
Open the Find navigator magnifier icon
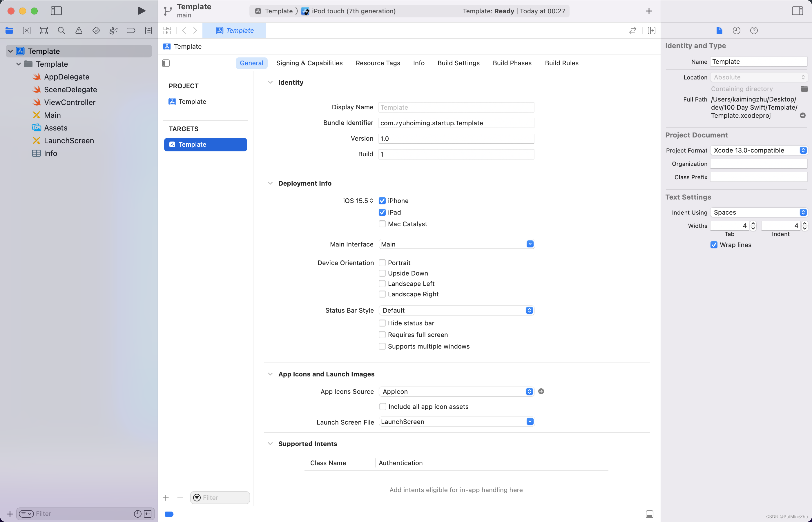[x=61, y=30]
